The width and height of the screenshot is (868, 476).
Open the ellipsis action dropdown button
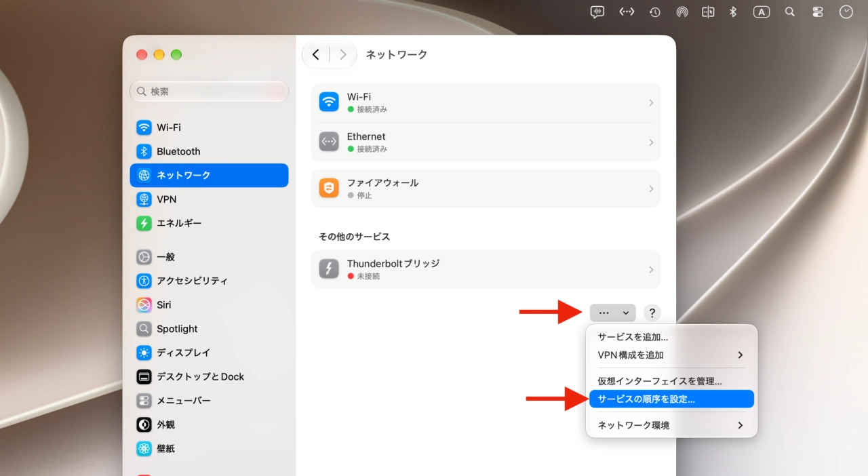[612, 313]
